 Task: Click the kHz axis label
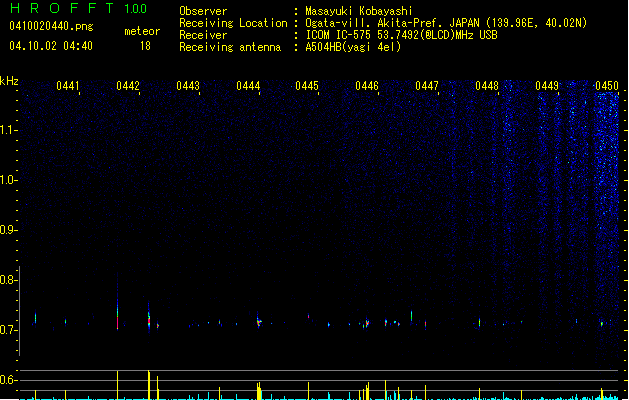[9, 81]
